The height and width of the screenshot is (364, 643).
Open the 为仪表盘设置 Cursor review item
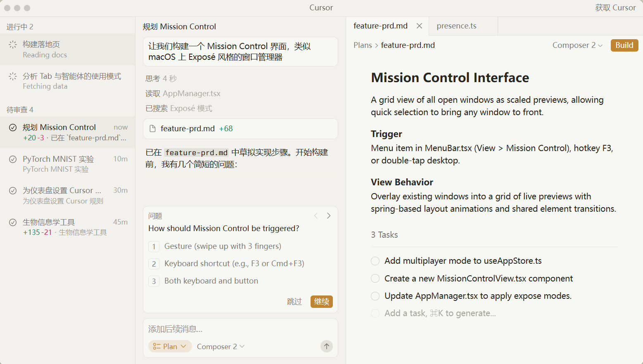tap(68, 196)
